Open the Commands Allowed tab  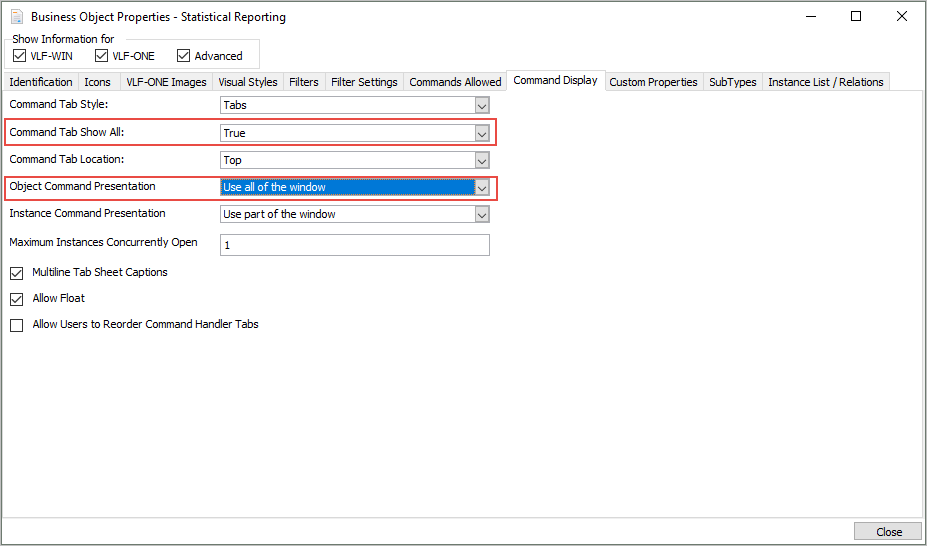[455, 82]
